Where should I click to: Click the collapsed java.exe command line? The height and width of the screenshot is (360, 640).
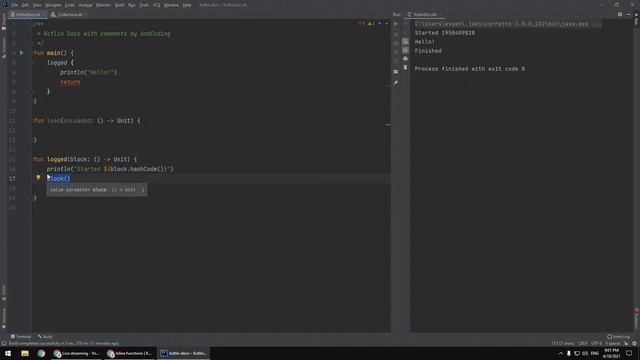(508, 24)
